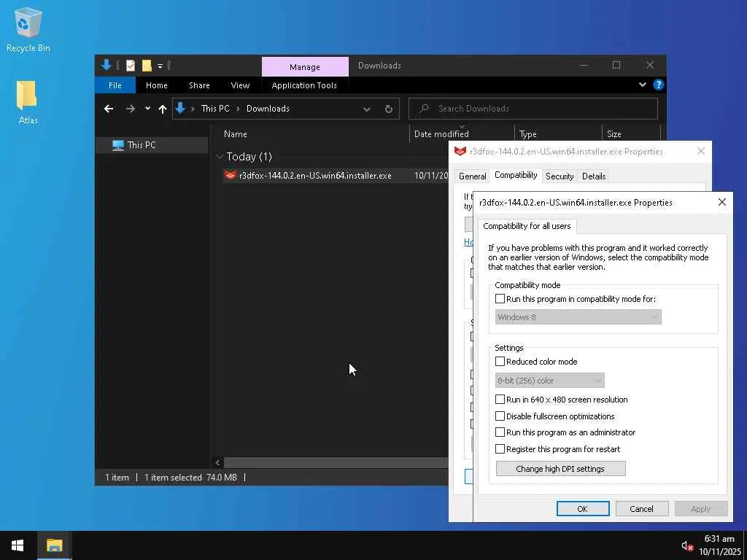Click the Explorer horizontal scrollbar track

336,462
